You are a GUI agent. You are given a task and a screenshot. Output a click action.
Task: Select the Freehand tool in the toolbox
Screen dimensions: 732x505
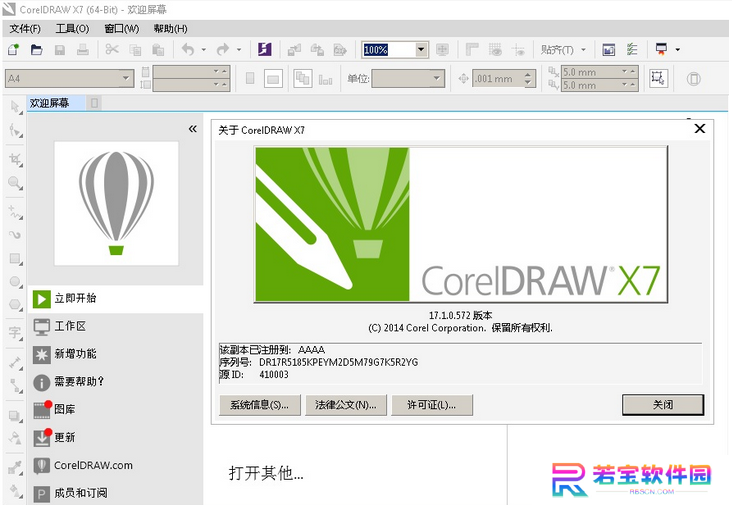15,212
